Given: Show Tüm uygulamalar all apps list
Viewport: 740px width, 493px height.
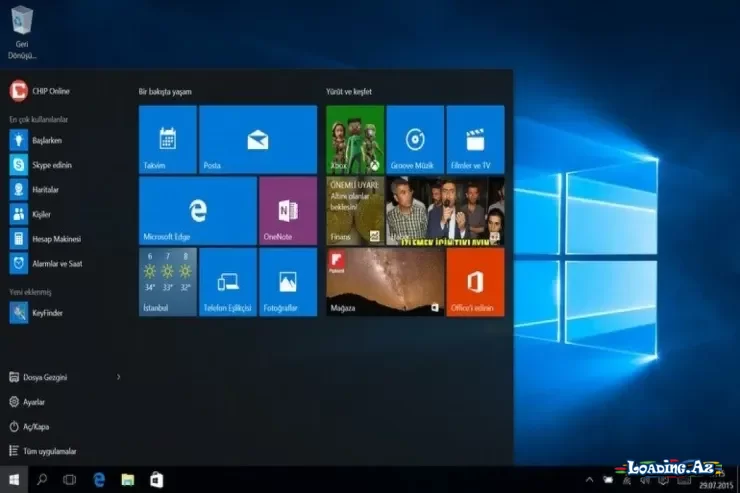Looking at the screenshot, I should [x=43, y=451].
